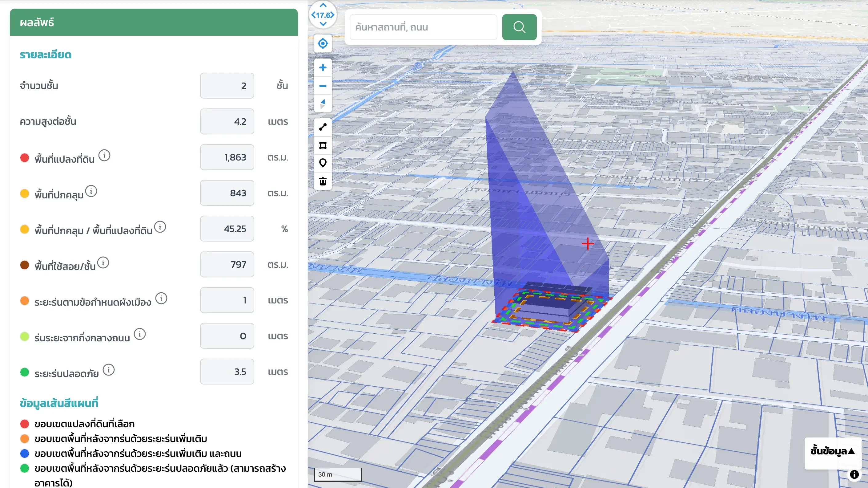The image size is (868, 488).
Task: Show info for พื้นที่แปลงที่ดิน
Action: coord(104,156)
